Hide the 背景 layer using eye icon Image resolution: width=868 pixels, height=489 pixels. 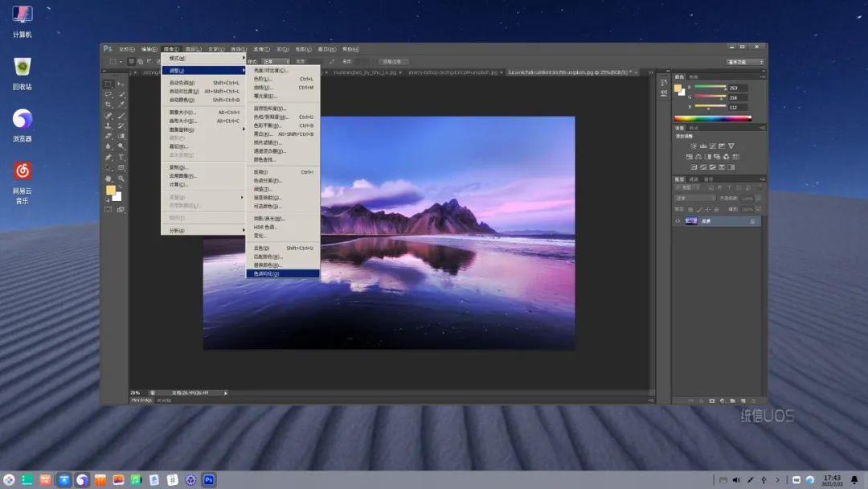click(x=678, y=220)
